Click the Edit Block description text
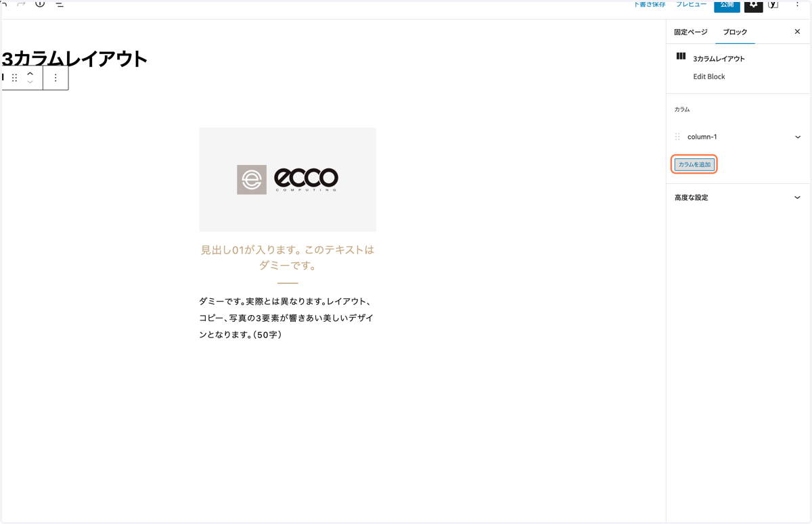The height and width of the screenshot is (524, 812). coord(709,76)
